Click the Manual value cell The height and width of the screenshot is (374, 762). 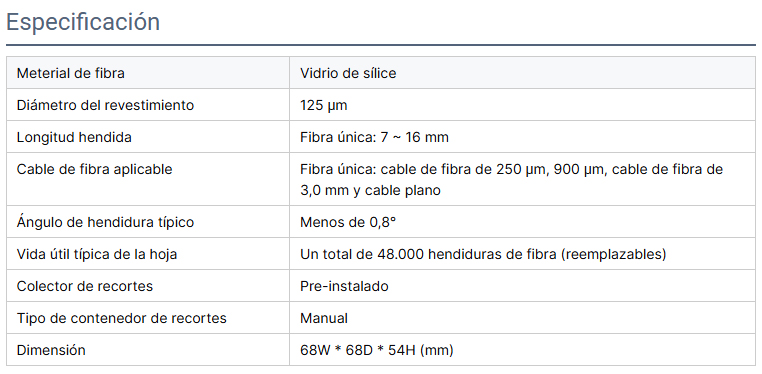click(522, 318)
